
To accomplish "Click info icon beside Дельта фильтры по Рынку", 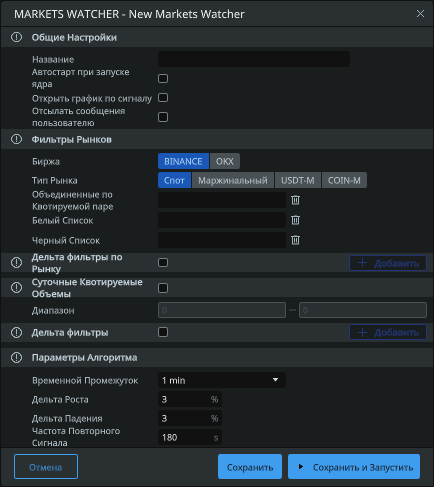I will click(16, 263).
